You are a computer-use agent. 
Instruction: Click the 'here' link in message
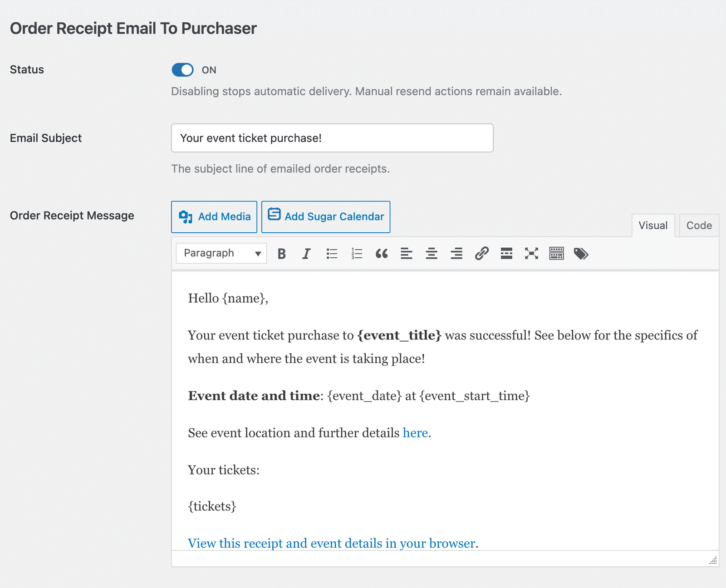(415, 433)
